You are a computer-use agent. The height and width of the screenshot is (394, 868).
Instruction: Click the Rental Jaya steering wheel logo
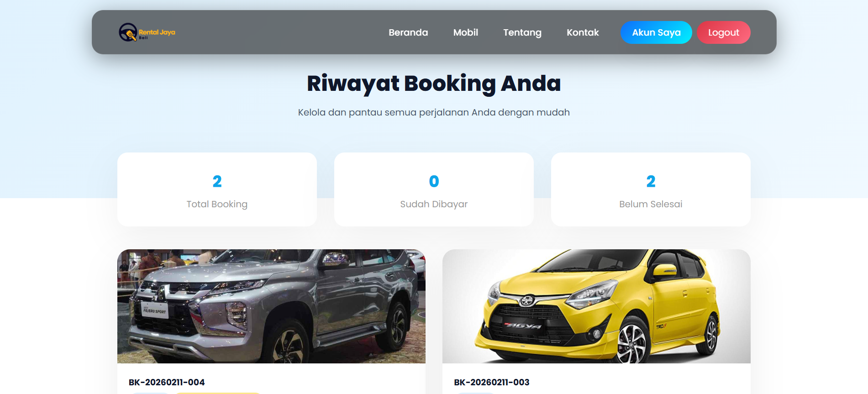pyautogui.click(x=128, y=32)
